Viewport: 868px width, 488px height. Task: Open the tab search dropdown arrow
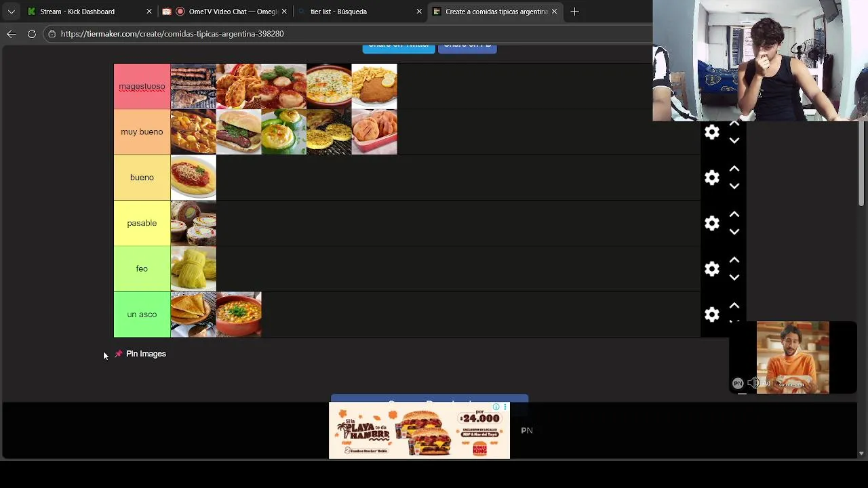point(12,12)
